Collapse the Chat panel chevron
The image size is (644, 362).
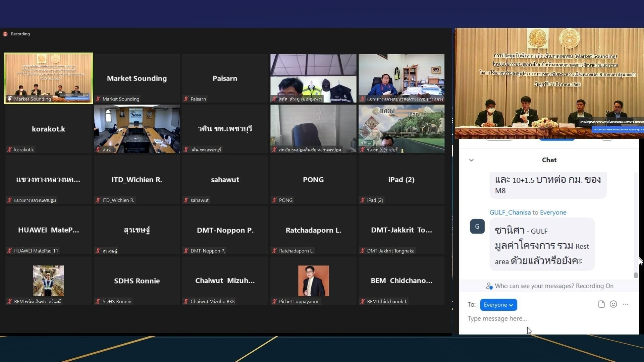pos(471,160)
